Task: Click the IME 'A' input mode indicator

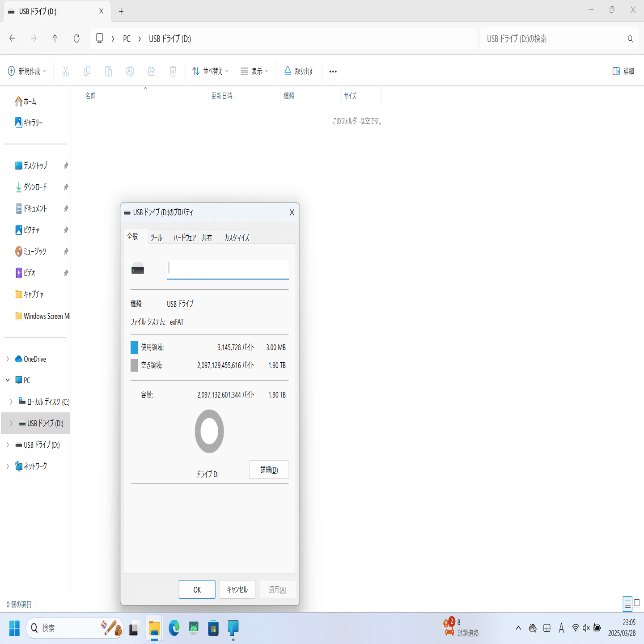Action: click(561, 628)
